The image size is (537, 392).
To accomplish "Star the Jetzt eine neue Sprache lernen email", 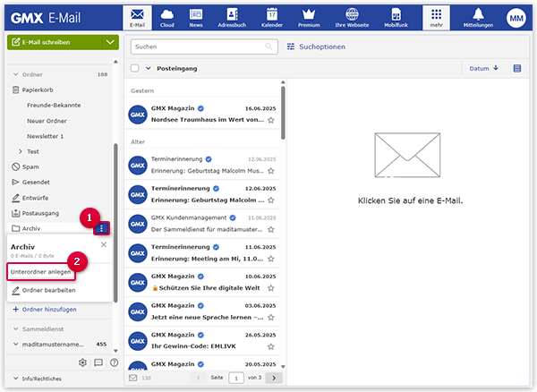I will pos(271,318).
